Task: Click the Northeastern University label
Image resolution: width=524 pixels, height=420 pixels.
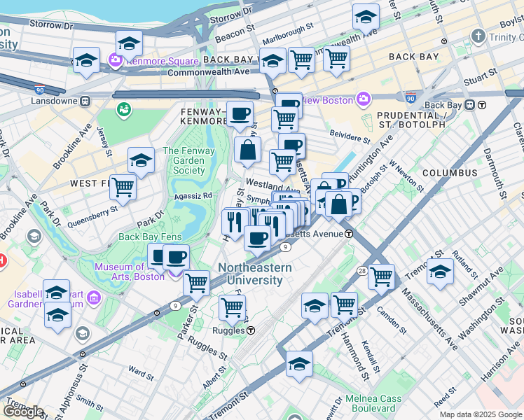Action: coord(255,274)
